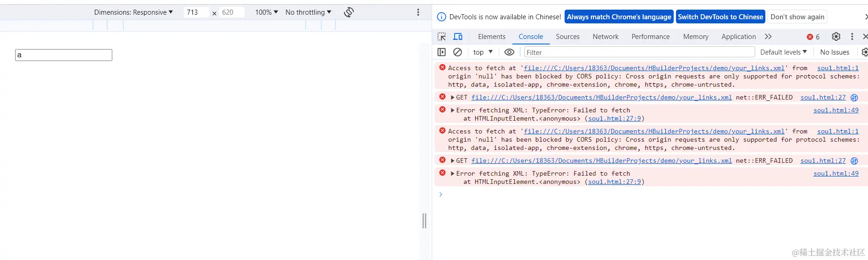Open the Default levels dropdown

click(784, 52)
